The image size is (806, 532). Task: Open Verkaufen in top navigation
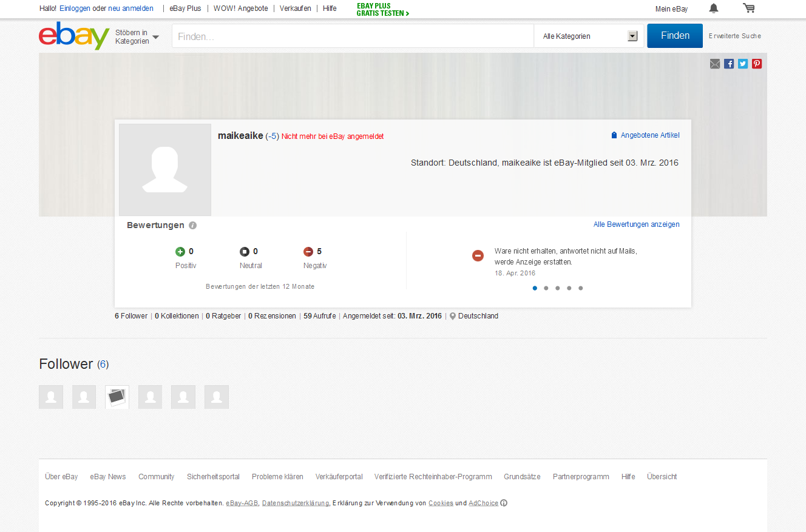point(296,8)
